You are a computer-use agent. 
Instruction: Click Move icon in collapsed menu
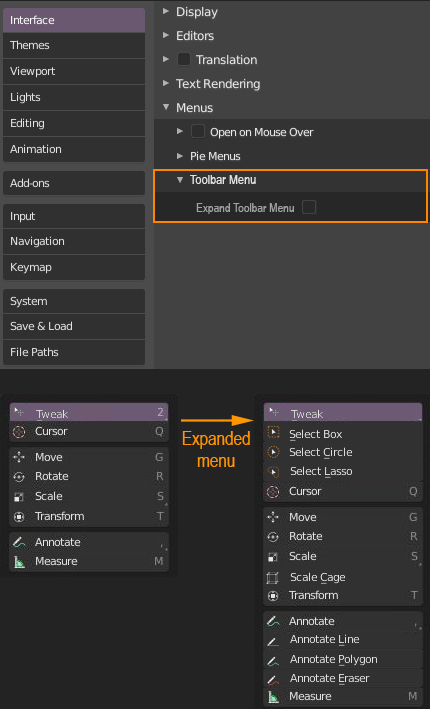pyautogui.click(x=19, y=457)
